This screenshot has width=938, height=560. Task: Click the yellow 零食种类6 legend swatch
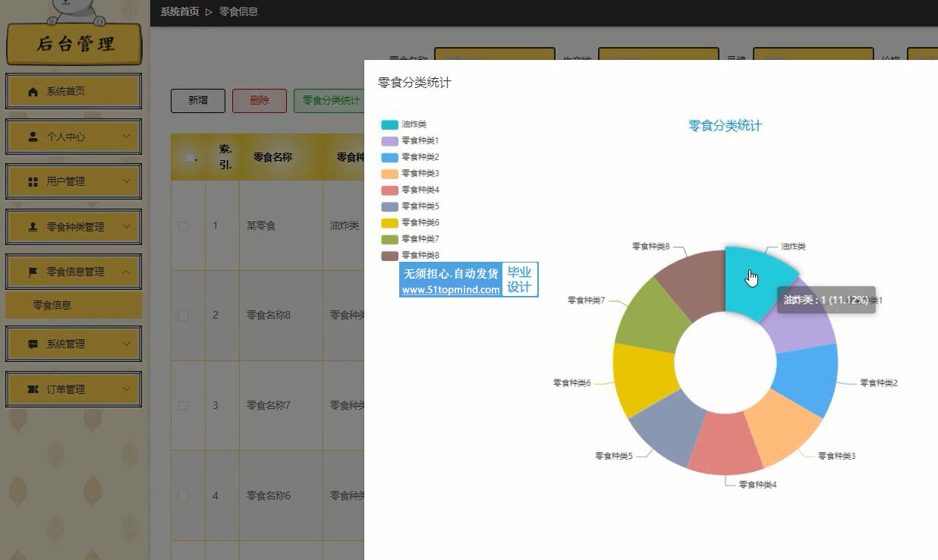389,223
